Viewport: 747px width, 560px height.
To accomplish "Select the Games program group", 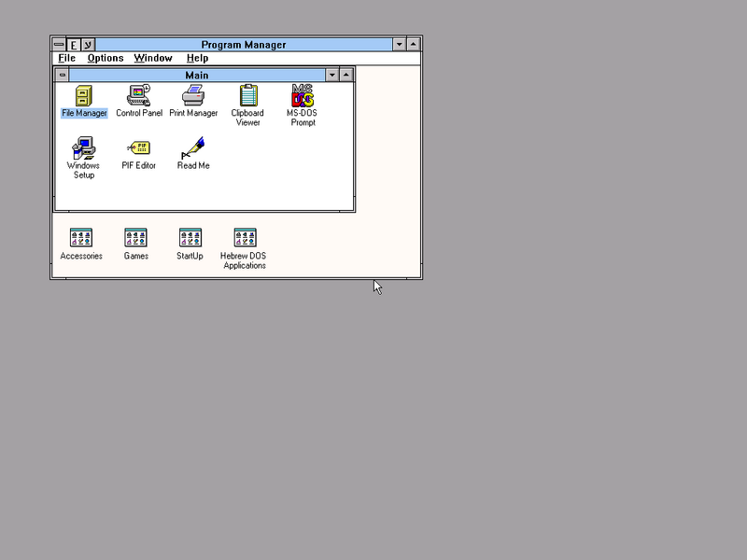I will coord(136,238).
